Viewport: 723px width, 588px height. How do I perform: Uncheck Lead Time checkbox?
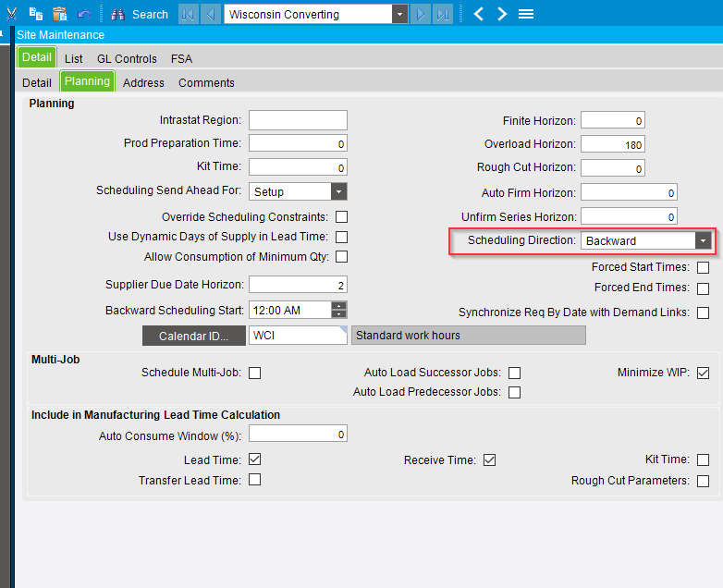click(254, 459)
